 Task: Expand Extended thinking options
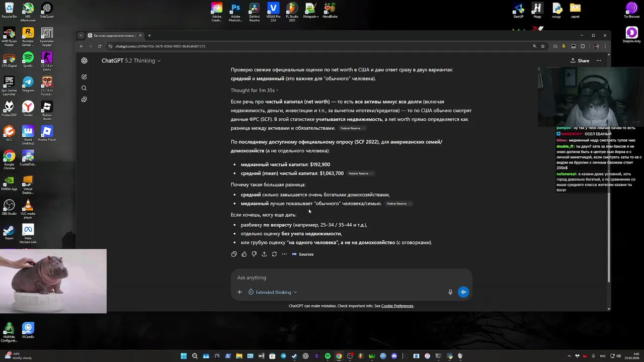273,292
